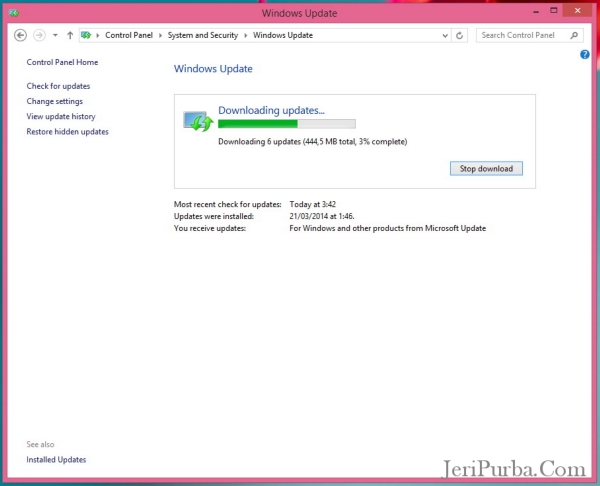Open Control Panel Home

(x=62, y=62)
